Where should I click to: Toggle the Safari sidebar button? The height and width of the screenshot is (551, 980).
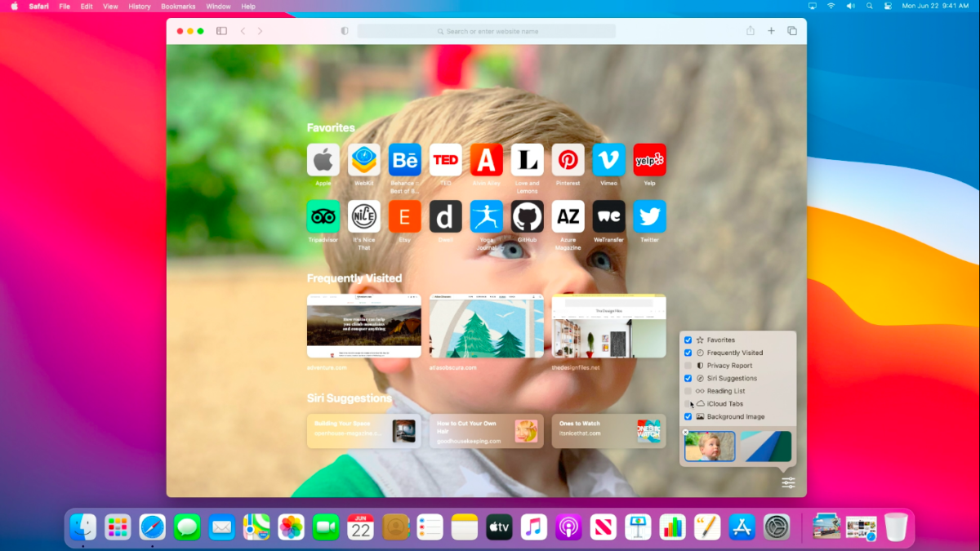pos(221,31)
